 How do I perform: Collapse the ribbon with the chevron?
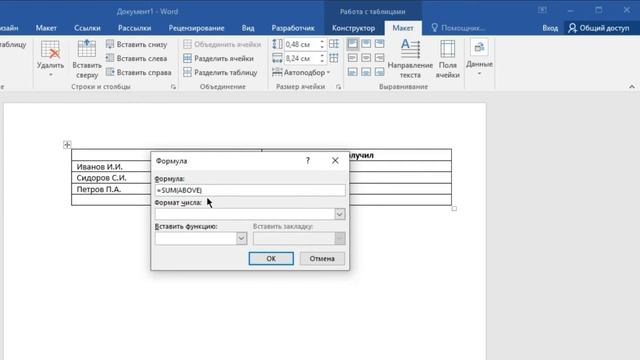coord(632,87)
